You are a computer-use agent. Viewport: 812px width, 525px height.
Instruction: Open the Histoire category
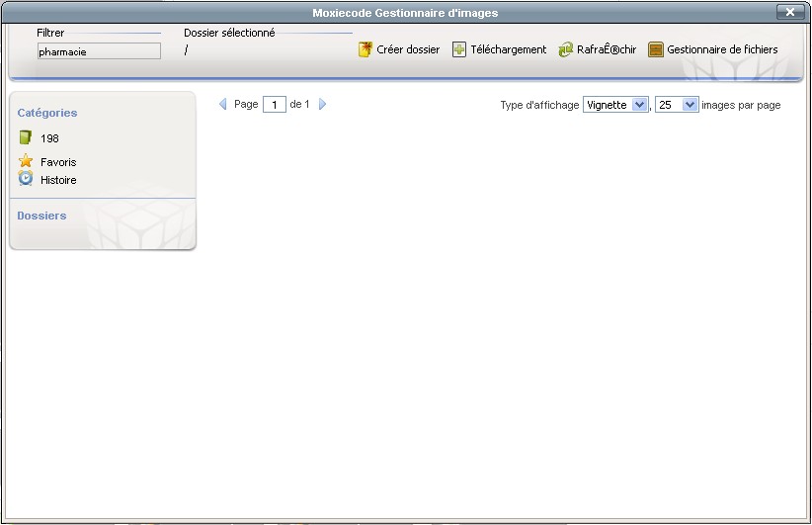tap(58, 180)
